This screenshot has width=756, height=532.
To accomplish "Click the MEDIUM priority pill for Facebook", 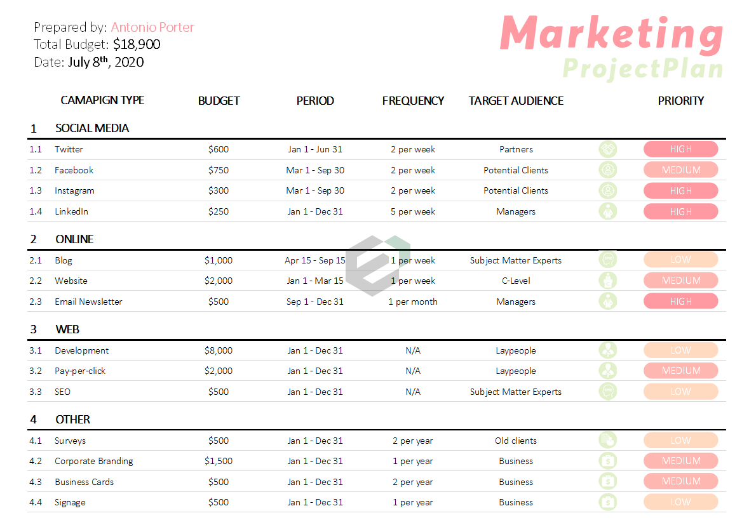I will pos(680,170).
